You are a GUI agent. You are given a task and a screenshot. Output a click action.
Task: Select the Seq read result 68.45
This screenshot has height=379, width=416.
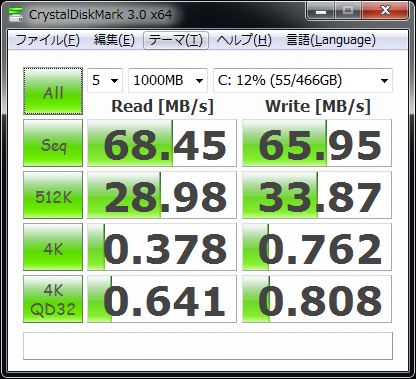pyautogui.click(x=162, y=143)
